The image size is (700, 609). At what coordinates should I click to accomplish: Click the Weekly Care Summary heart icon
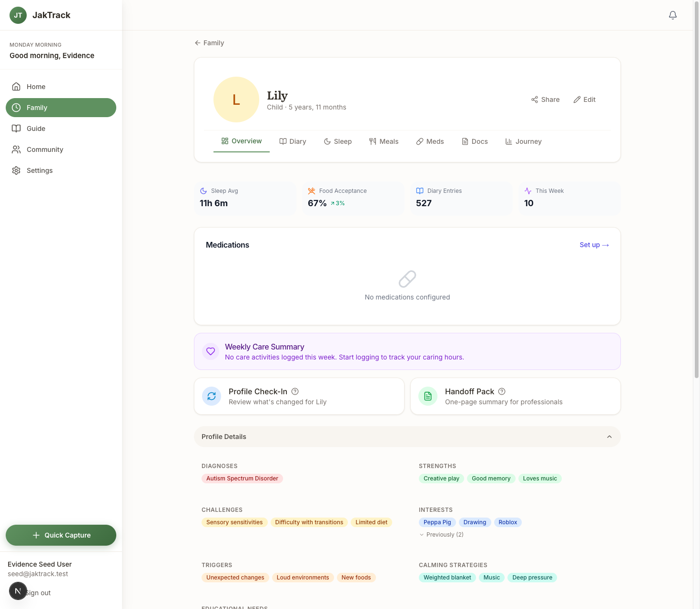pos(211,351)
